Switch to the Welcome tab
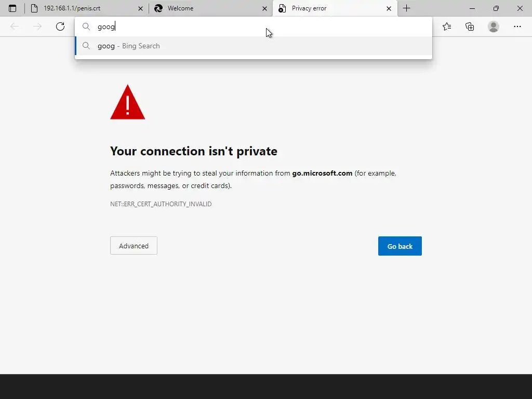Viewport: 532px width, 399px height. tap(208, 8)
